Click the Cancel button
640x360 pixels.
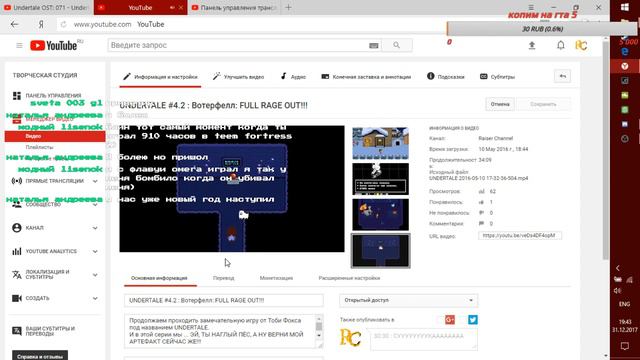500,104
